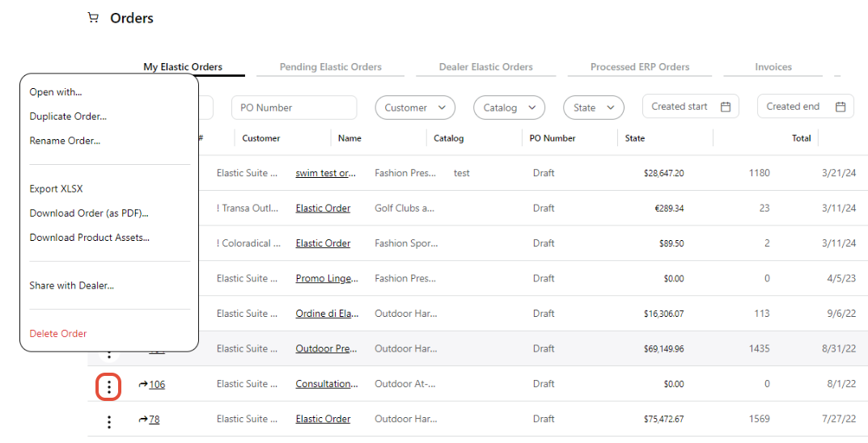This screenshot has width=868, height=443.
Task: Sort by the Total column header
Action: 801,138
